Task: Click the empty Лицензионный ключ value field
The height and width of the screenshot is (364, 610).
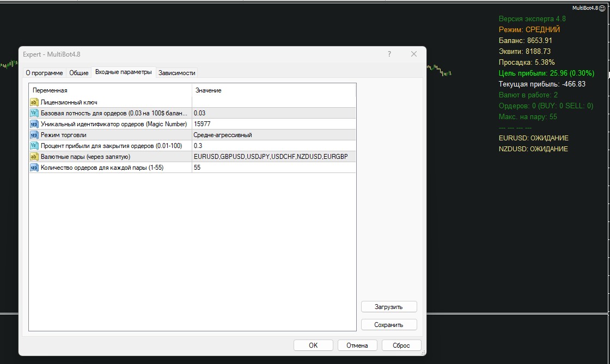Action: tap(274, 102)
